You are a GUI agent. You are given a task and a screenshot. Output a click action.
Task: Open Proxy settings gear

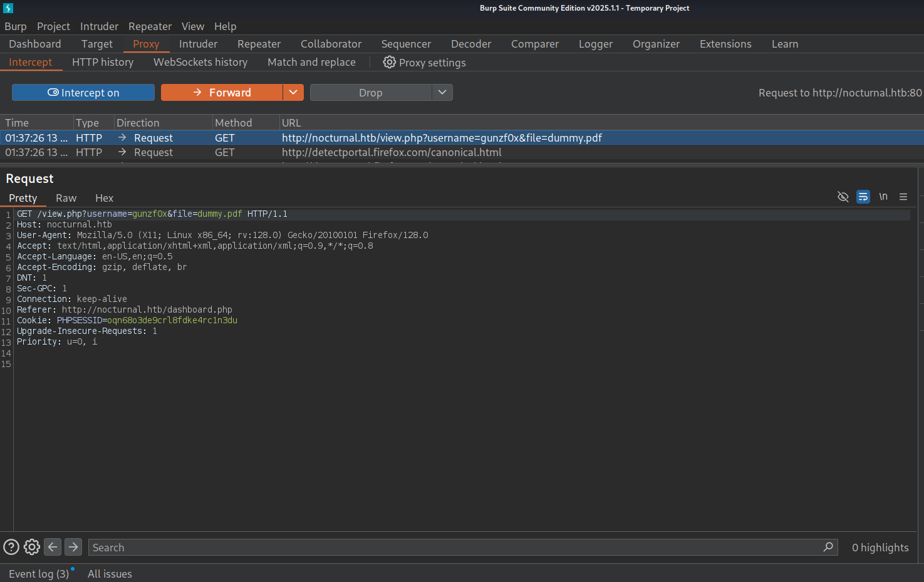[x=389, y=62]
